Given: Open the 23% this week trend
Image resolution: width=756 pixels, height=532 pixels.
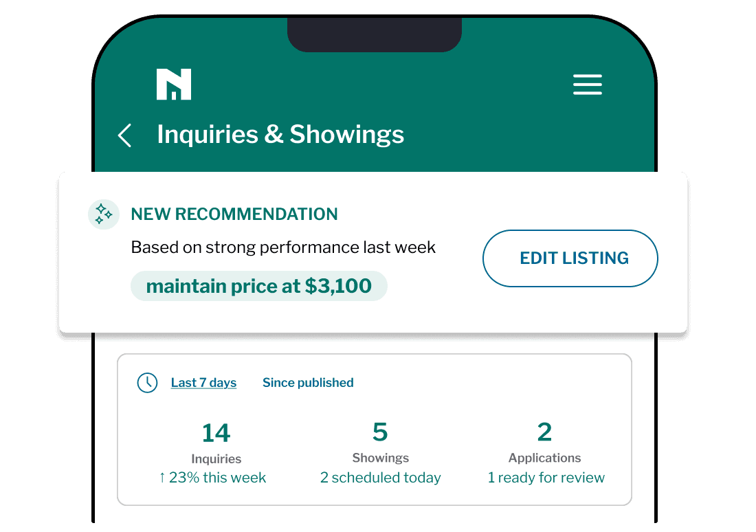Looking at the screenshot, I should (212, 478).
